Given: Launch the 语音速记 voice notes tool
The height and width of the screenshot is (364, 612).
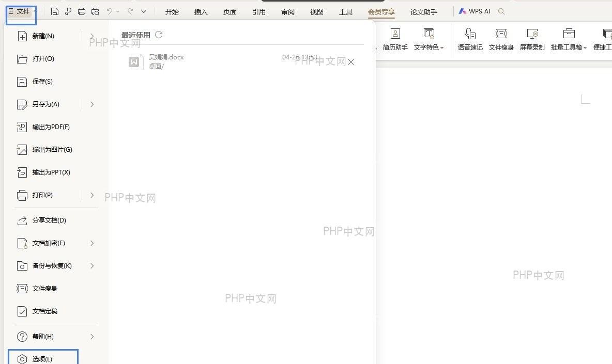Looking at the screenshot, I should [x=470, y=40].
